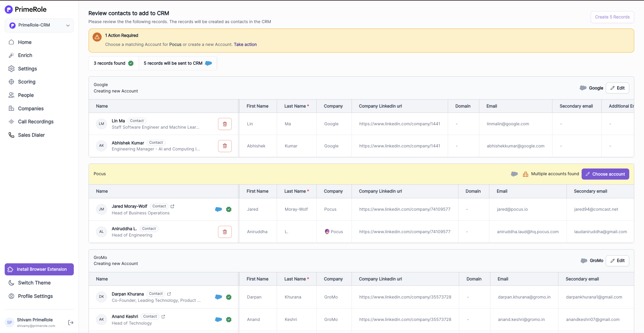The height and width of the screenshot is (333, 644).
Task: Select 5 records will be sent to CRM tab
Action: [x=178, y=63]
